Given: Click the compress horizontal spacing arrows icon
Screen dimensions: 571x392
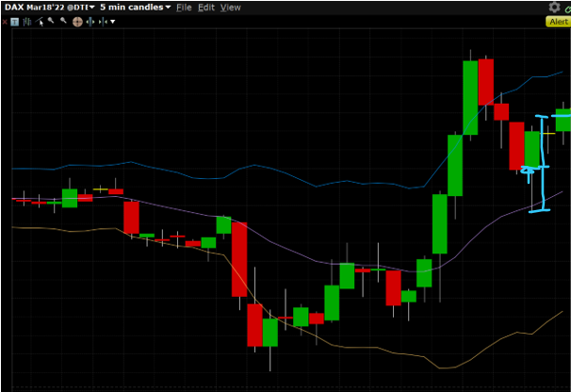Looking at the screenshot, I should (103, 23).
